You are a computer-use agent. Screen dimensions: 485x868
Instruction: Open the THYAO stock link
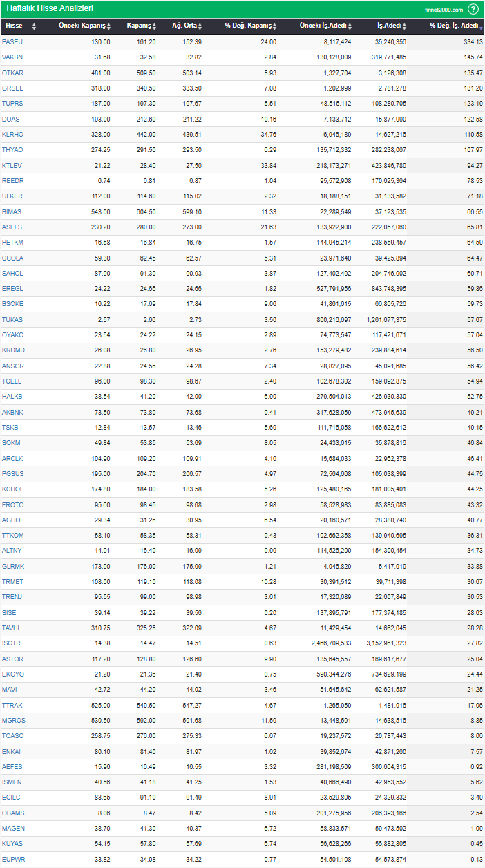(12, 150)
